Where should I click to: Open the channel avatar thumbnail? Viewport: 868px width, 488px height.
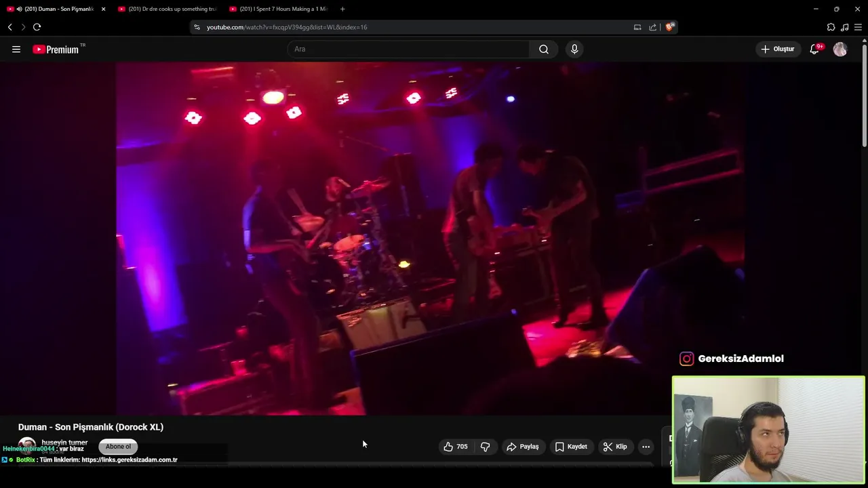coord(26,445)
